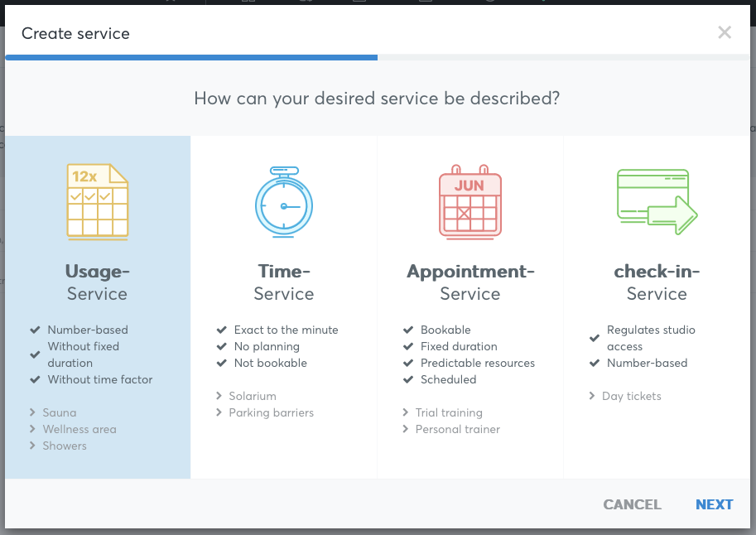
Task: Click the 'Not bookable' feature text
Action: [271, 363]
